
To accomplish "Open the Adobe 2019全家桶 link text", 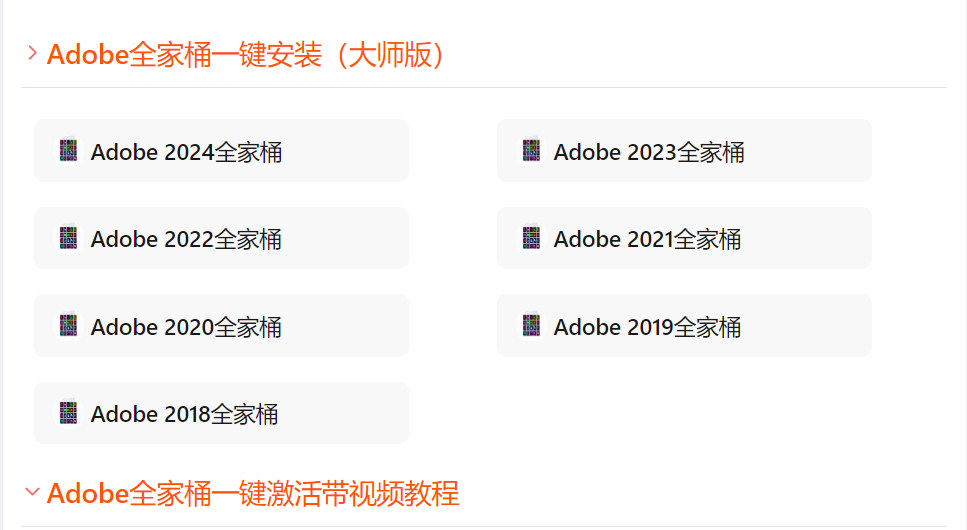I will tap(648, 327).
